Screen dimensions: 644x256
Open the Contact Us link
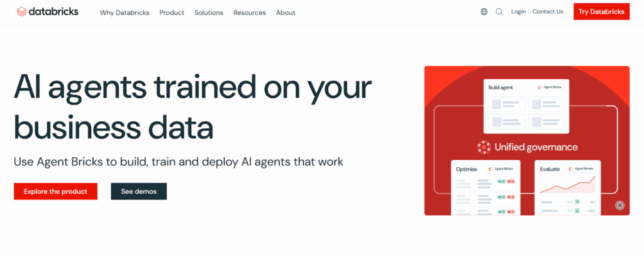pos(548,11)
